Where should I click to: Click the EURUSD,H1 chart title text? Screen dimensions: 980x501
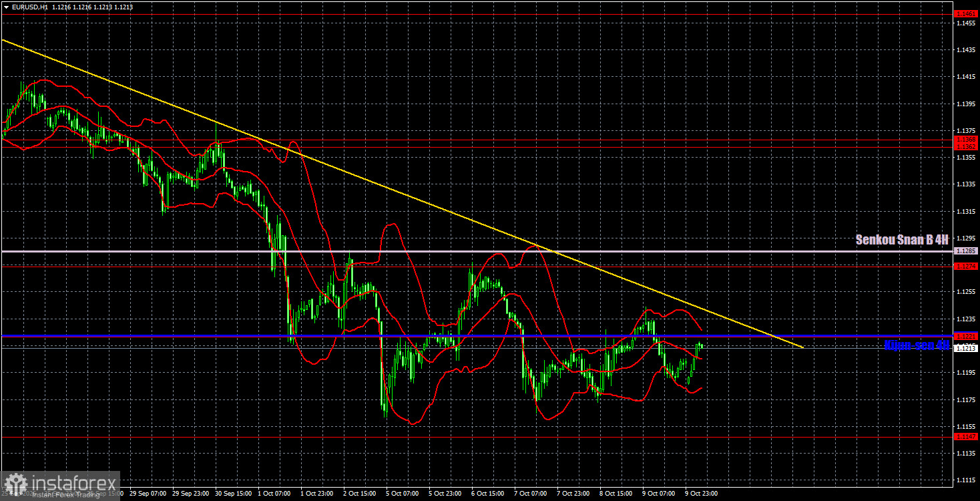click(x=29, y=7)
